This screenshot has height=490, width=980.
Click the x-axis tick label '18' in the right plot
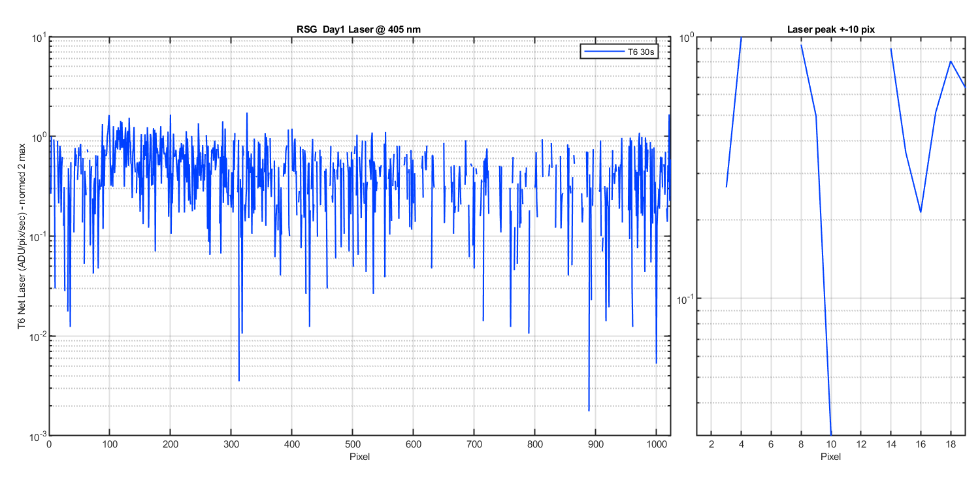pyautogui.click(x=951, y=444)
